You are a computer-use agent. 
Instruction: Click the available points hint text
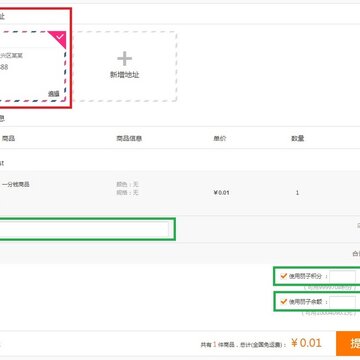click(x=329, y=287)
